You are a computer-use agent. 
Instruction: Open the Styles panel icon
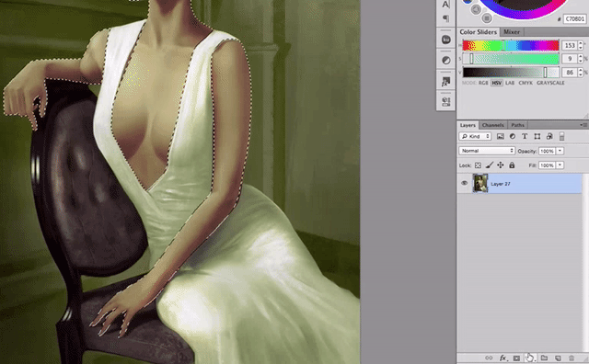pos(445,81)
